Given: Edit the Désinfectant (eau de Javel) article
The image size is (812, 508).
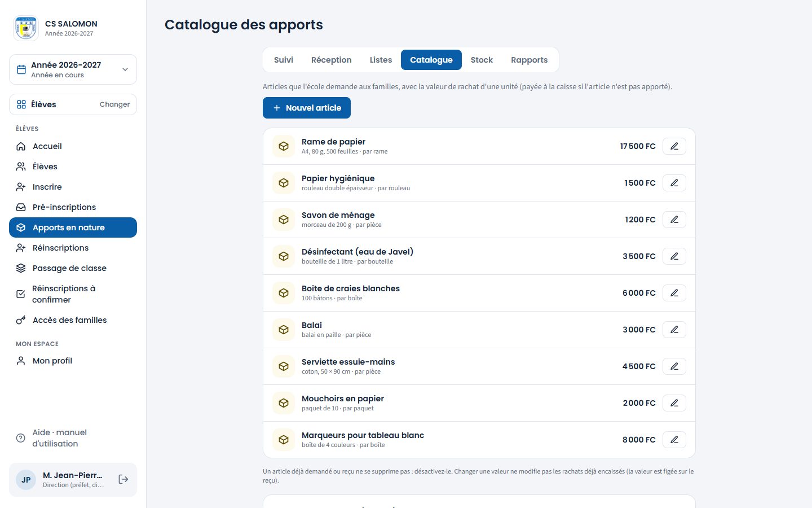Looking at the screenshot, I should tap(674, 256).
